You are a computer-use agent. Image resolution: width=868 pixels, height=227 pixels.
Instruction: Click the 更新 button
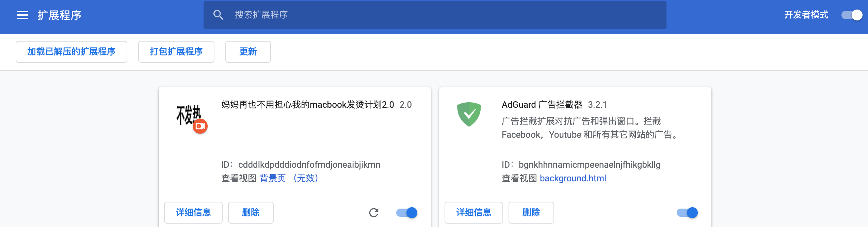click(248, 51)
